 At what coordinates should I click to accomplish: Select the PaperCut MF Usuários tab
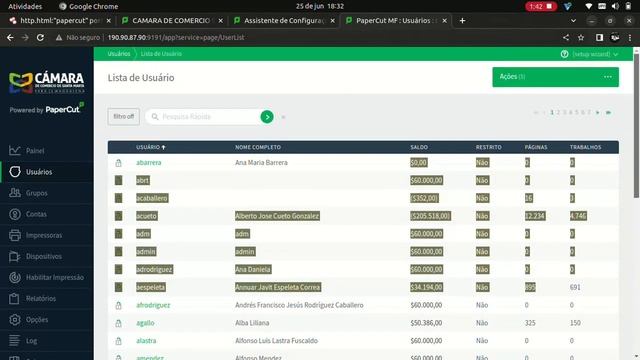click(396, 20)
